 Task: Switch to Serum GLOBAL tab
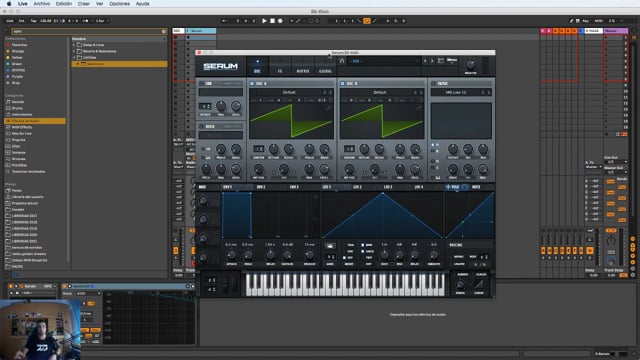tap(325, 67)
